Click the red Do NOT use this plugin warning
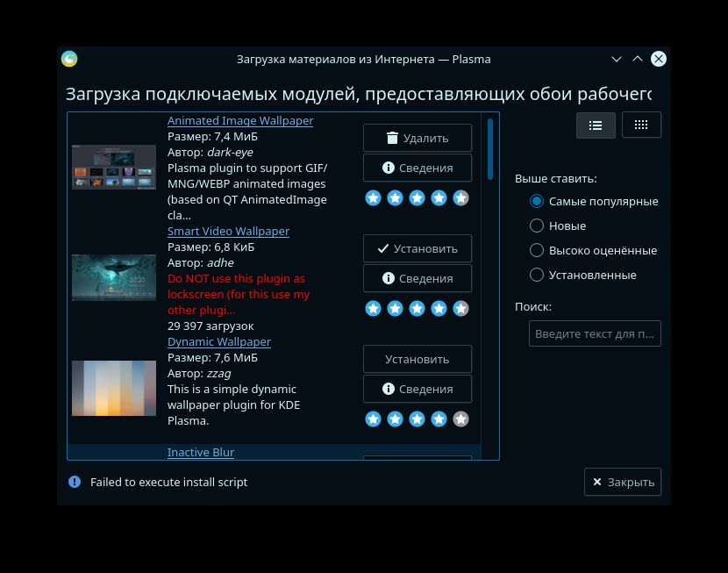Screen dimensions: 728x573 [x=239, y=294]
